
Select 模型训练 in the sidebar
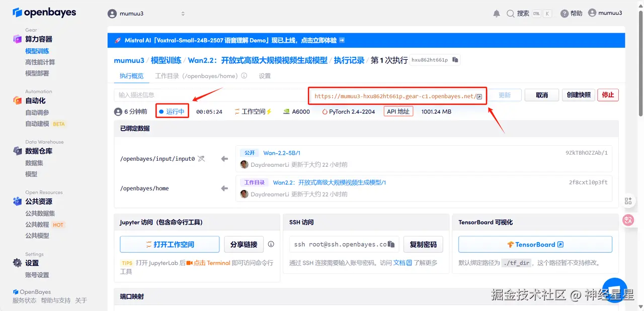point(37,51)
